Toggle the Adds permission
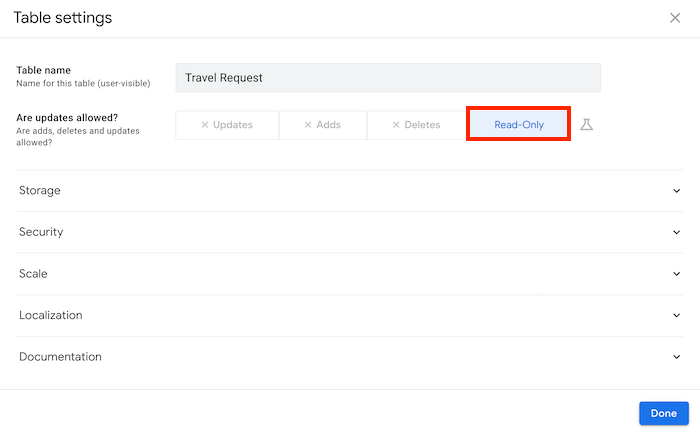Viewport: 700px width, 435px height. [x=323, y=125]
